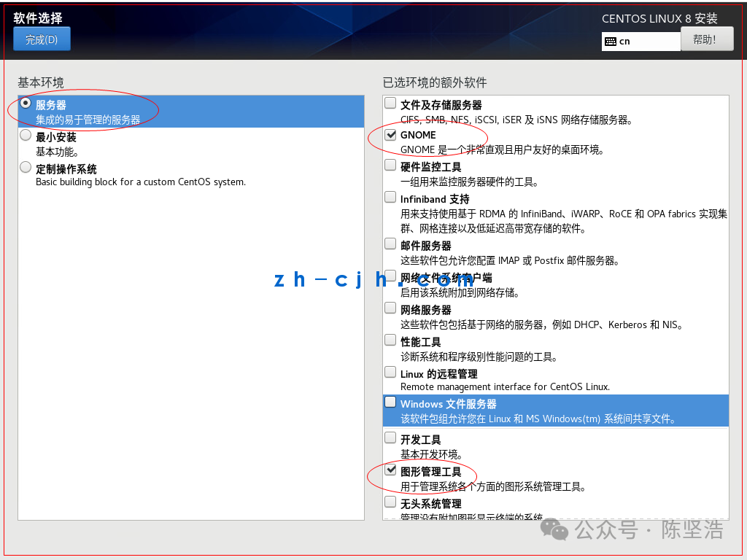Screen dimensions: 747x560
Task: Enable the Windows 文件服务器 checkbox
Action: [390, 402]
